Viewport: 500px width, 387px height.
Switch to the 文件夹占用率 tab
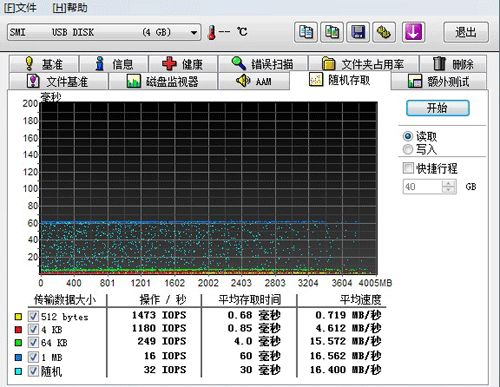pos(363,64)
